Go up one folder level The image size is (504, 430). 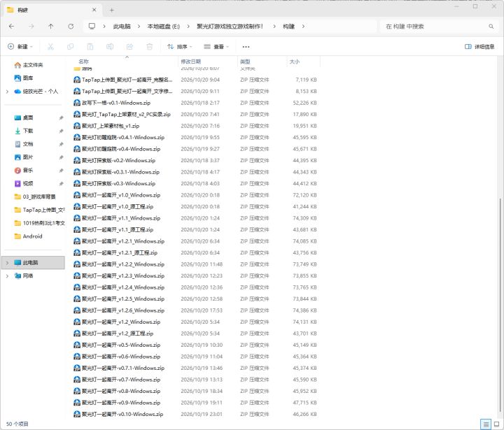coord(51,27)
